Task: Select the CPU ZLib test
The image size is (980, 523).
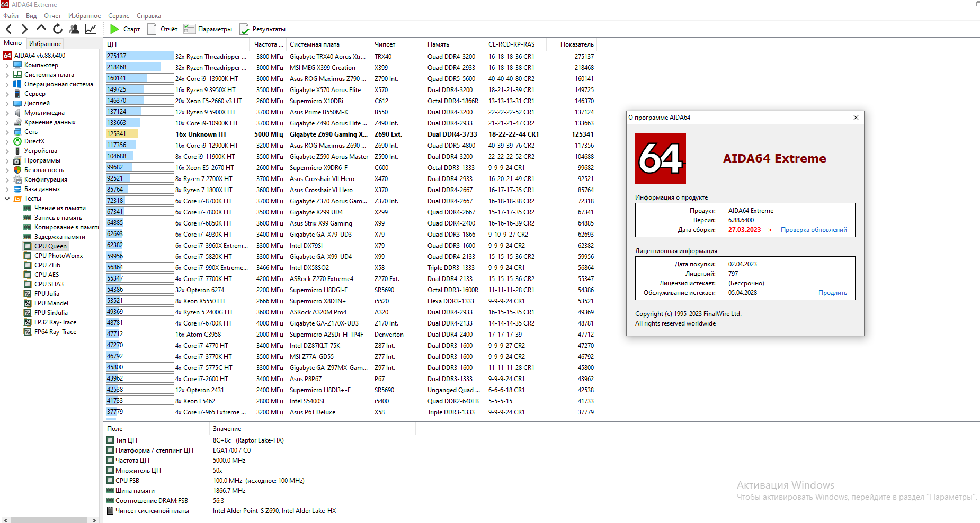Action: tap(47, 265)
